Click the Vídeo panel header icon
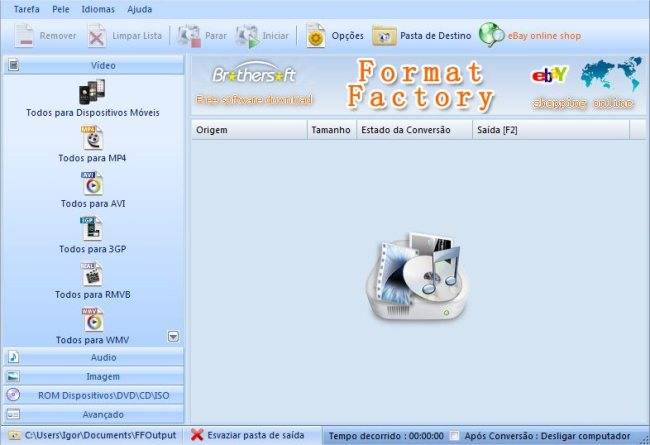 [14, 65]
